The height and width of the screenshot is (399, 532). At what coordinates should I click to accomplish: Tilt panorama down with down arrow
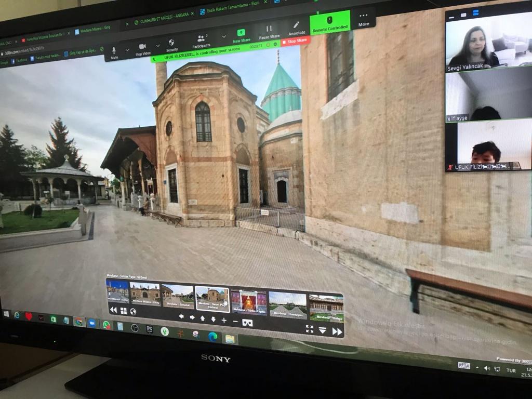tap(213, 319)
